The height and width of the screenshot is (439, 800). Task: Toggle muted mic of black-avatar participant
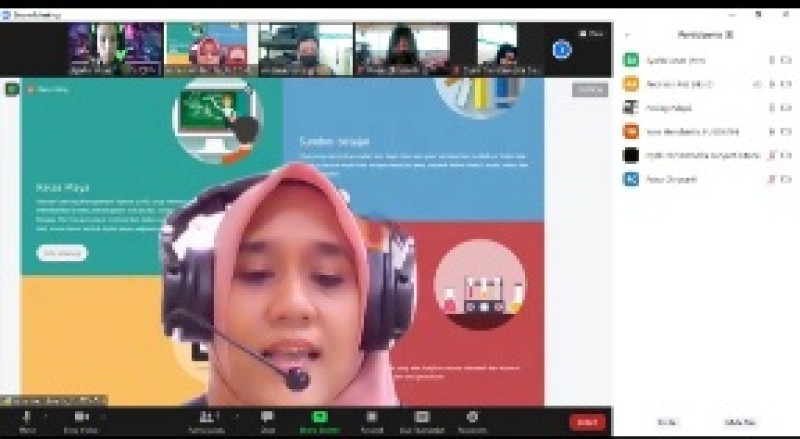(x=772, y=155)
